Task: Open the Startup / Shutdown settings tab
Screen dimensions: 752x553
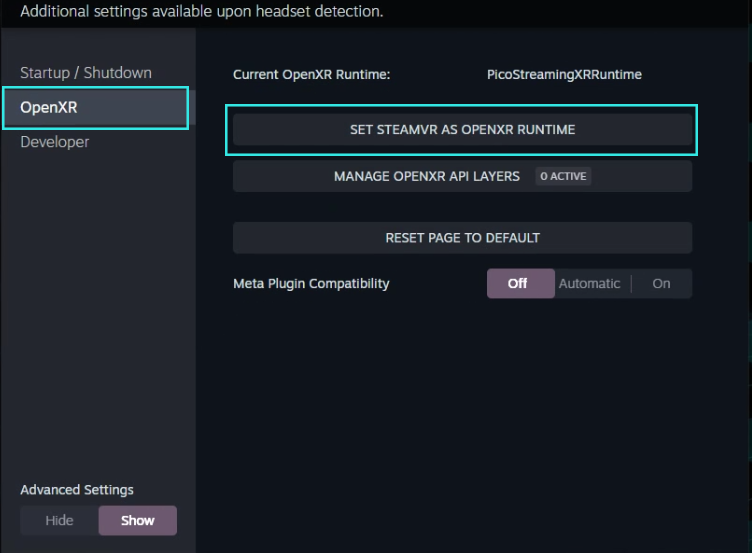Action: pyautogui.click(x=86, y=73)
